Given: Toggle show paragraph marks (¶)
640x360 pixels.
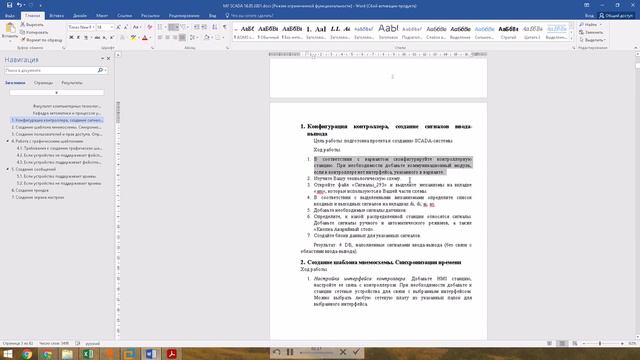Looking at the screenshot, I should 225,27.
